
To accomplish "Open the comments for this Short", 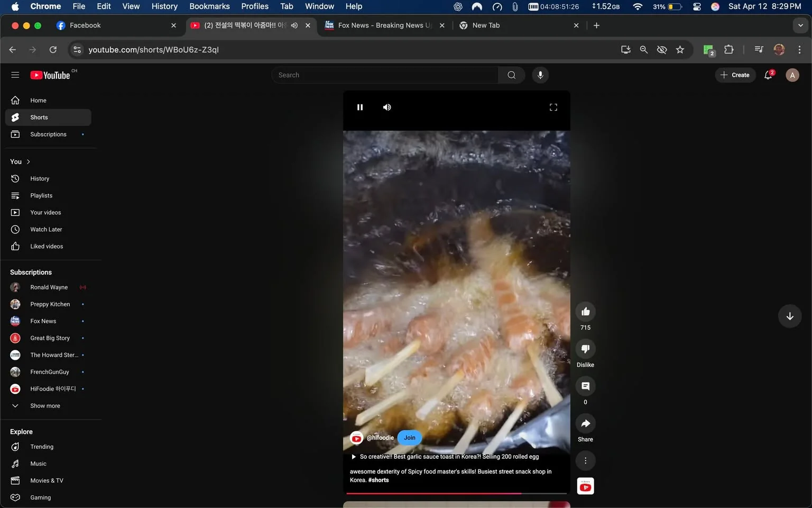I will pos(585,386).
